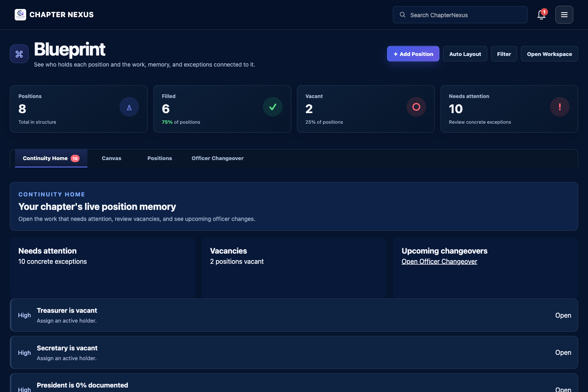Click '10 concrete exceptions' text
The image size is (588, 392).
click(x=53, y=261)
